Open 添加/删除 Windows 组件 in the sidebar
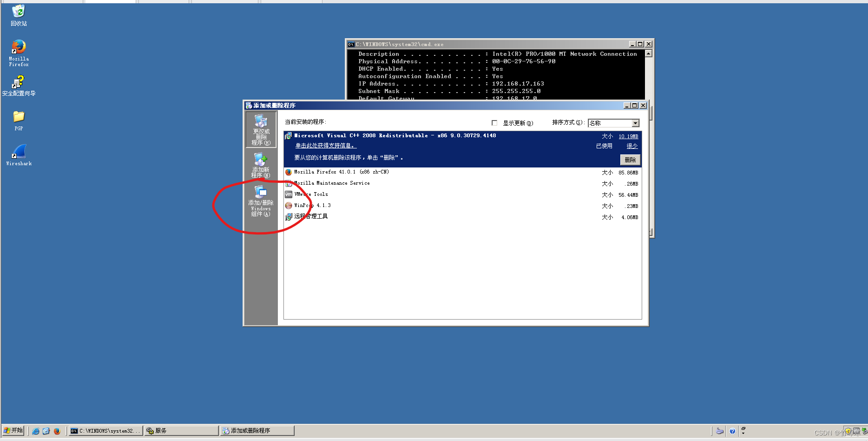Viewport: 868px width, 441px height. [x=261, y=201]
